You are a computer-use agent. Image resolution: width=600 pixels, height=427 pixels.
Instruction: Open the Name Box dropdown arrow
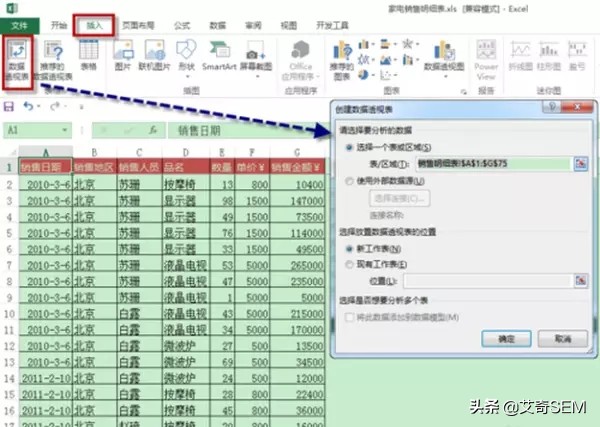pos(65,130)
